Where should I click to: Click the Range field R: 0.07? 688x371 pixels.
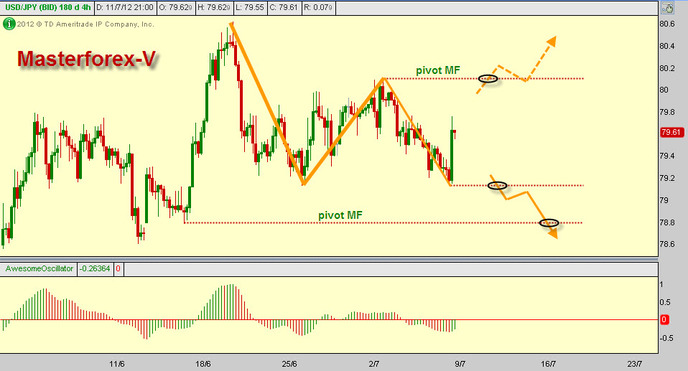(x=319, y=7)
